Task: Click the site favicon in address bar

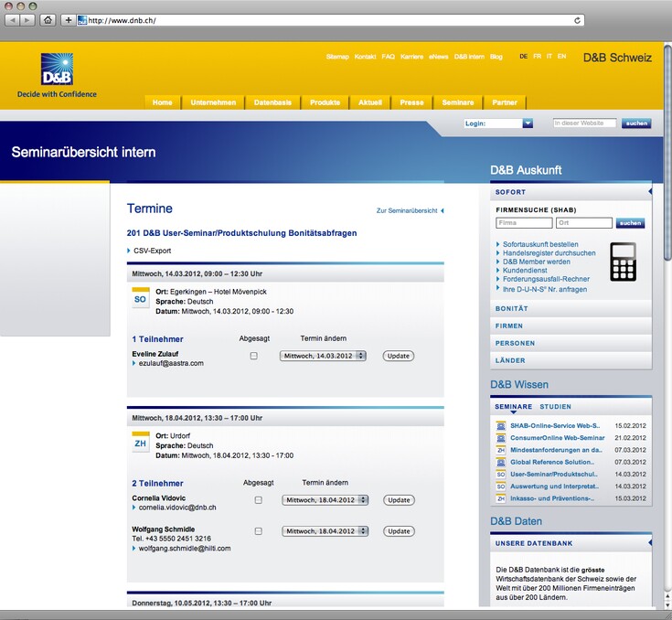Action: coord(82,20)
